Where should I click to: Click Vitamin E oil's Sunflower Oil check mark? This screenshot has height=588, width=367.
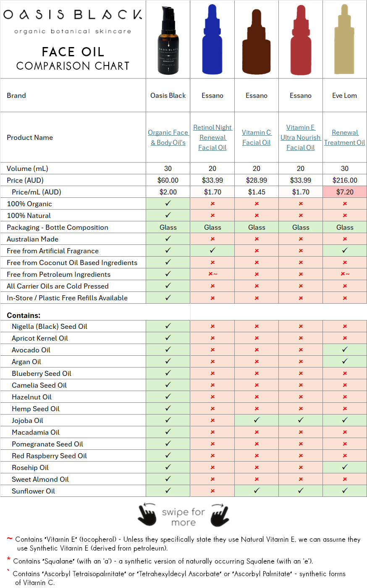coord(301,491)
